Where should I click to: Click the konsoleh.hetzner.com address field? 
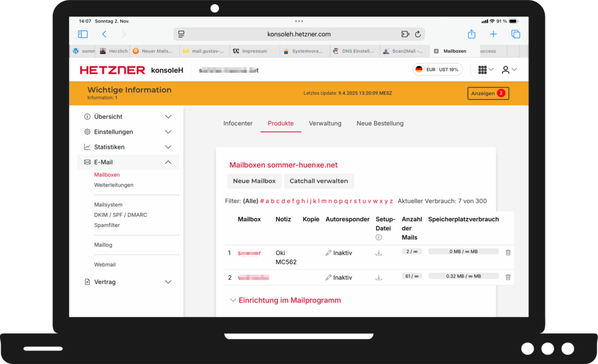(x=298, y=34)
